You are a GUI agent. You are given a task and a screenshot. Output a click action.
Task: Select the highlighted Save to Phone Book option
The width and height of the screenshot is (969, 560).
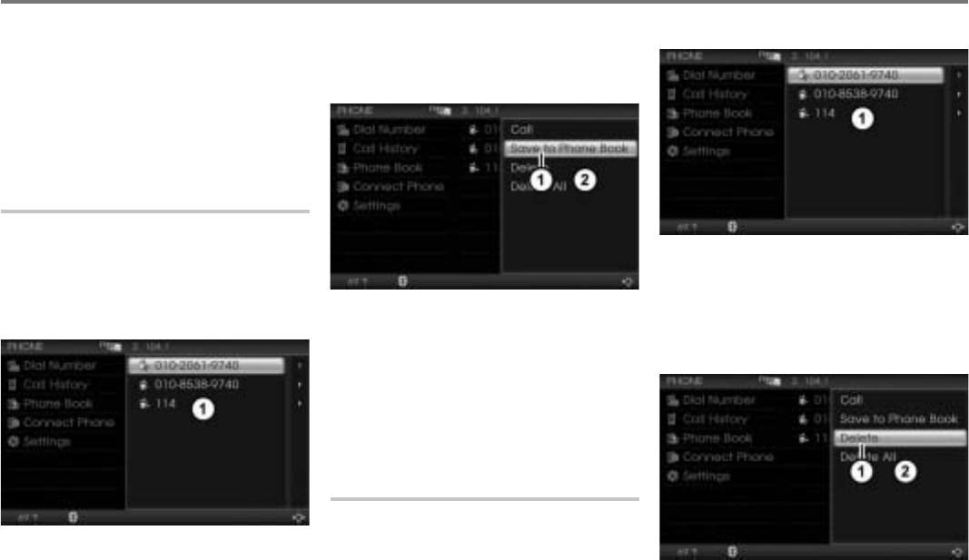point(569,149)
